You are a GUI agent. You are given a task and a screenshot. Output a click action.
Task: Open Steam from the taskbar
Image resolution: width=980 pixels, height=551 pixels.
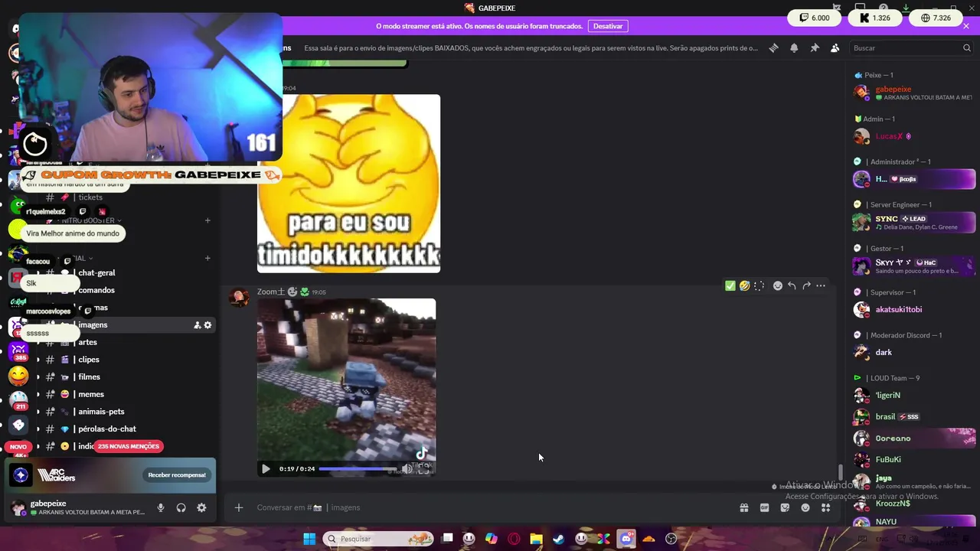(559, 539)
